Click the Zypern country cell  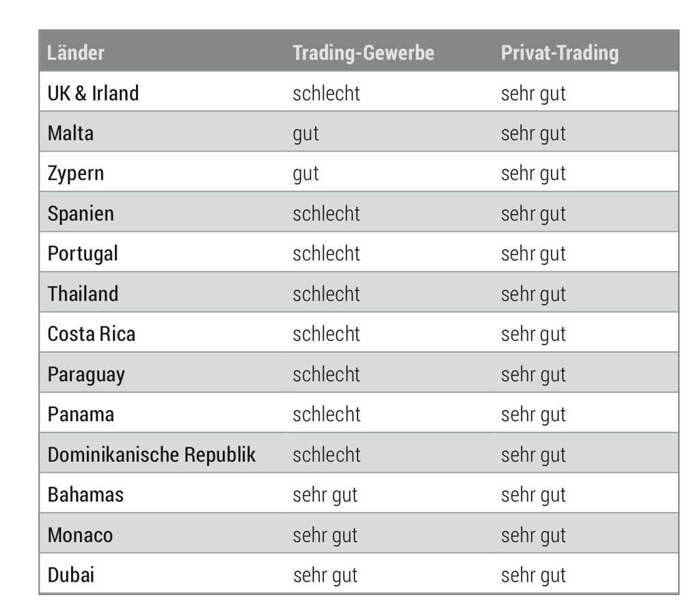coord(75,174)
